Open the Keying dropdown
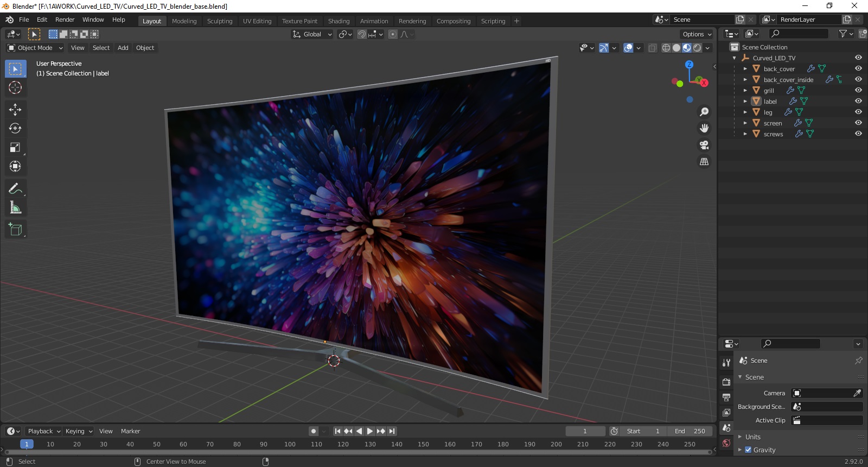 (x=79, y=431)
